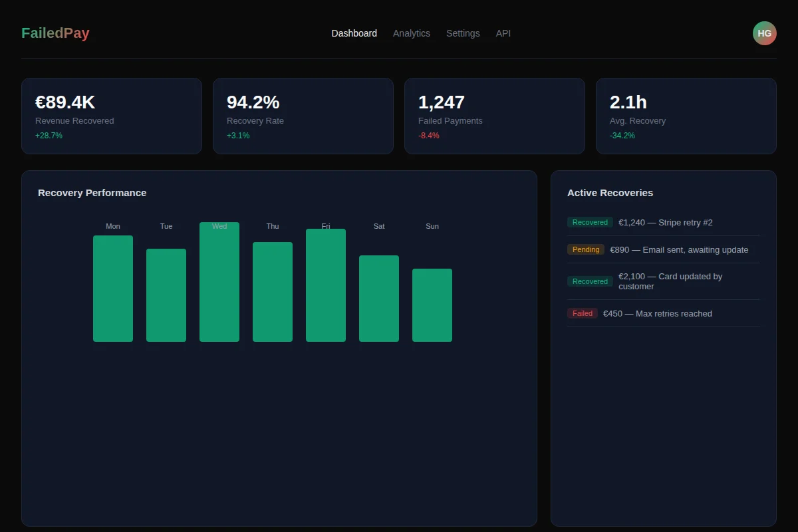This screenshot has height=532, width=798.
Task: Click the Friday chart bar
Action: (326, 286)
